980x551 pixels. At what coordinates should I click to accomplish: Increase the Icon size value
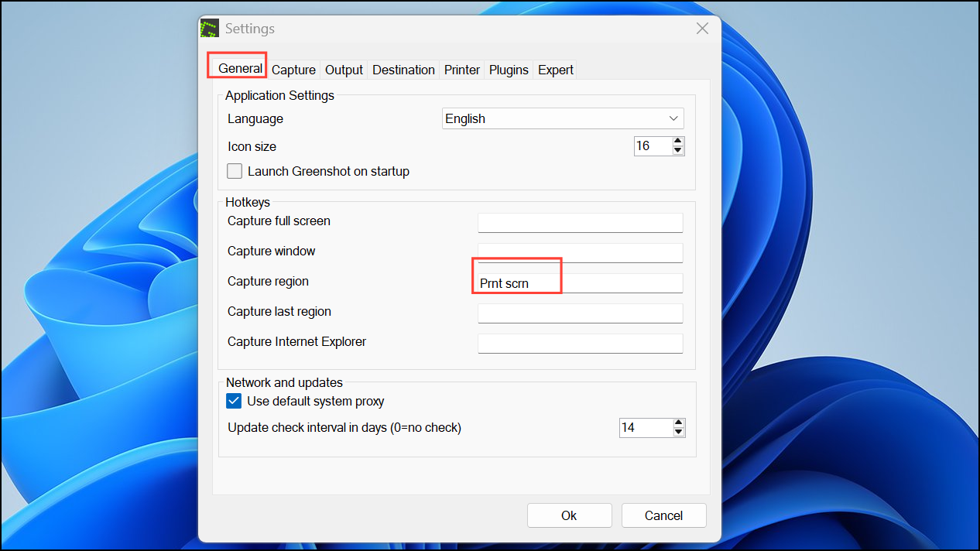coord(678,142)
